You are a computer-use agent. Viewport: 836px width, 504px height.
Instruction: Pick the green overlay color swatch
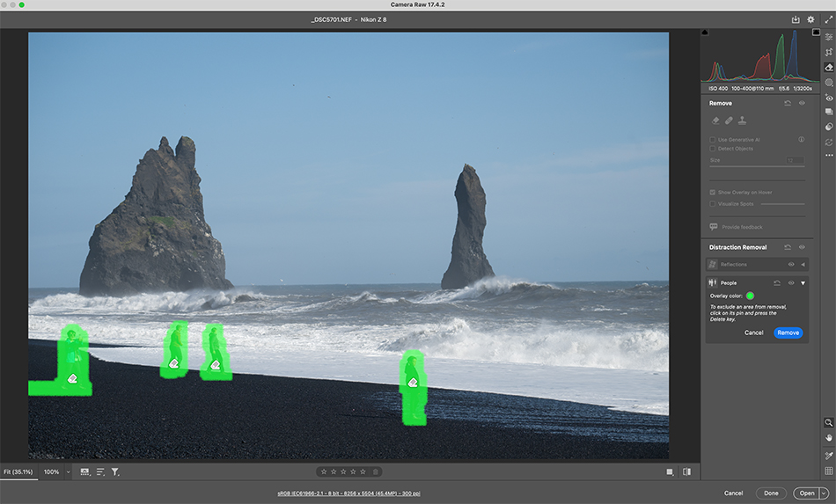click(750, 296)
